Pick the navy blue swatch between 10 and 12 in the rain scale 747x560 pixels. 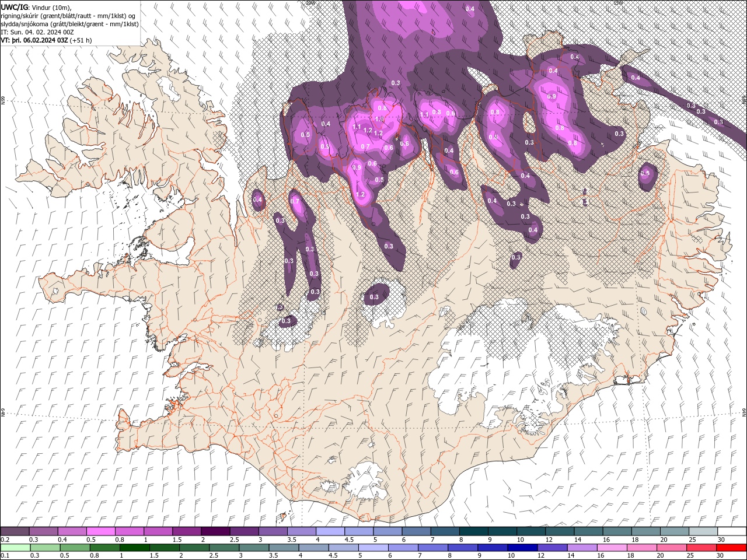[522, 547]
